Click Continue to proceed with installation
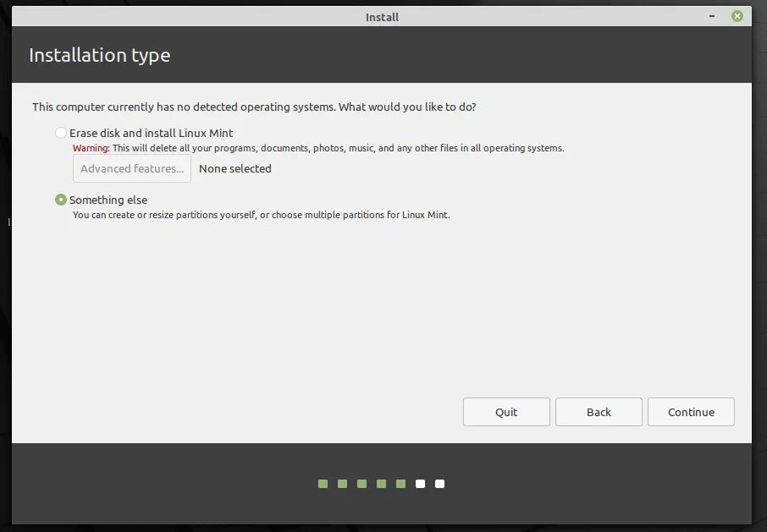The image size is (767, 532). (691, 412)
